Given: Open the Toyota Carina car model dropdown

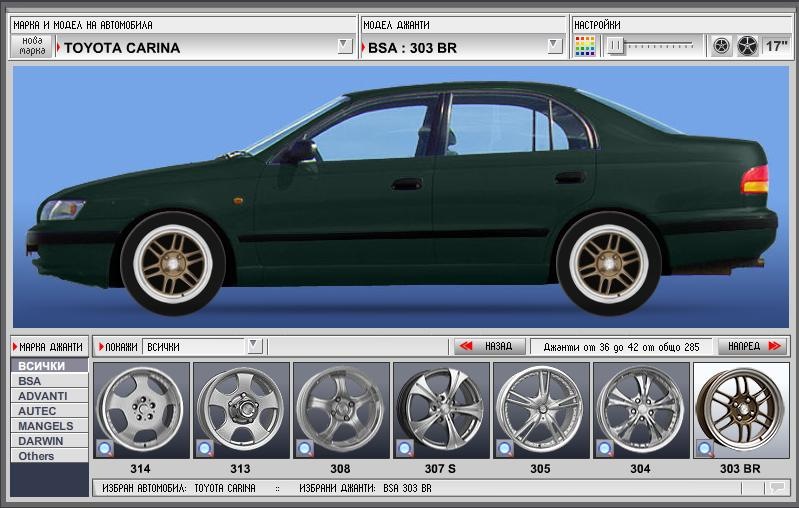Looking at the screenshot, I should tap(345, 46).
